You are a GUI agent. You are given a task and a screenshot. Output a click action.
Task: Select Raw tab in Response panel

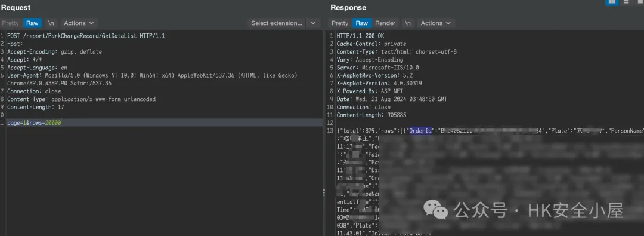[362, 23]
